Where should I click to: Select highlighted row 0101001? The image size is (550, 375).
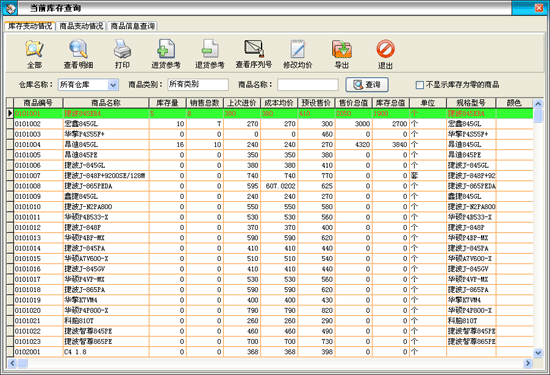270,113
